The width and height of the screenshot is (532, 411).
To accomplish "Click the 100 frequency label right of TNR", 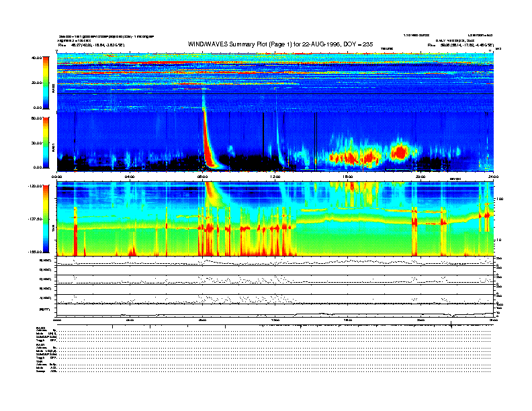I will tap(500, 199).
